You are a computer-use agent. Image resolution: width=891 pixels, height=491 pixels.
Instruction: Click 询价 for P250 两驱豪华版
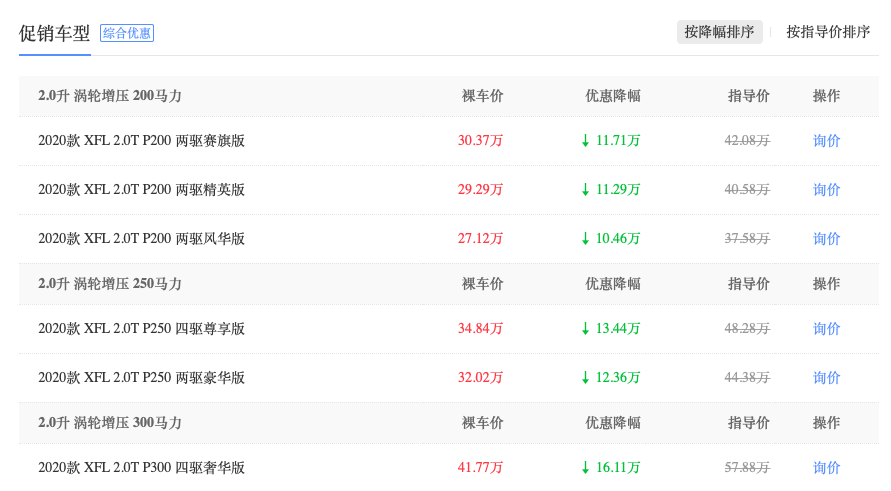[x=826, y=378]
